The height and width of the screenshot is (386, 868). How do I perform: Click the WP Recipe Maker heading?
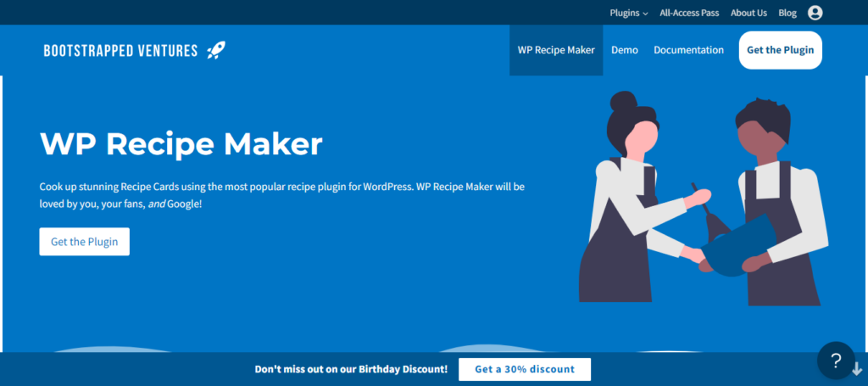pyautogui.click(x=181, y=143)
